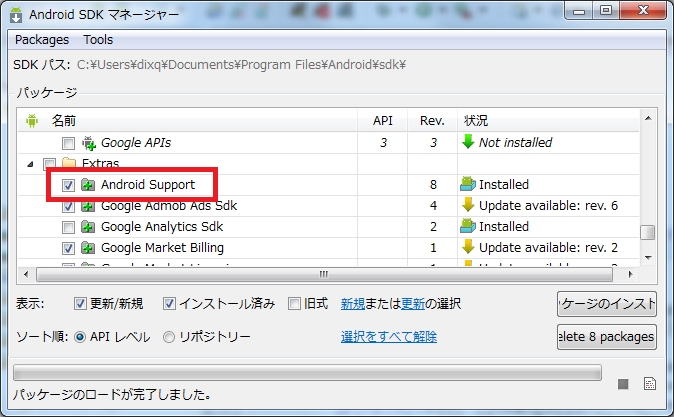The height and width of the screenshot is (417, 674).
Task: Click the Google Admob Ads Sdk package icon
Action: [x=88, y=207]
